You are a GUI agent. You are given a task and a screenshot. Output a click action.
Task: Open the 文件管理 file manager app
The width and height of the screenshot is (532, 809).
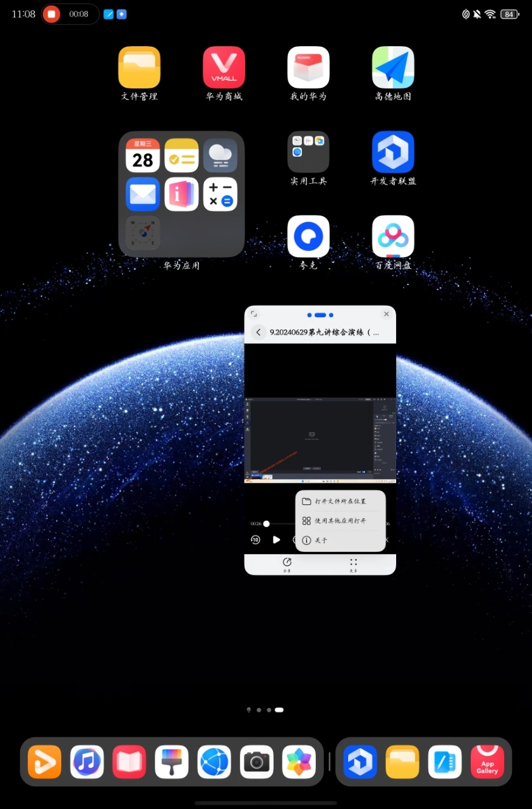coord(139,67)
